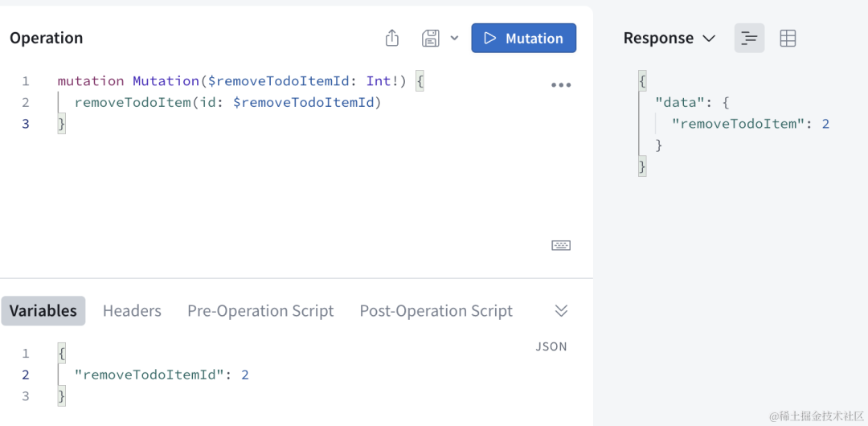Select the JSON response view icon
868x426 pixels.
(x=750, y=39)
